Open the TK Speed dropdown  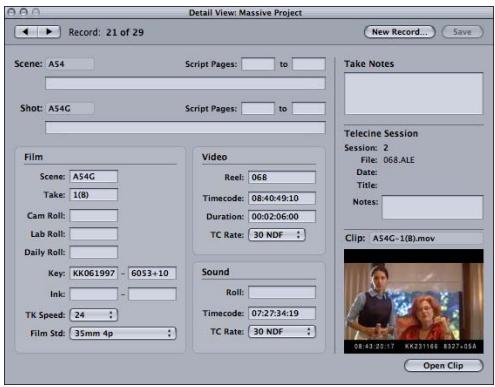94,315
